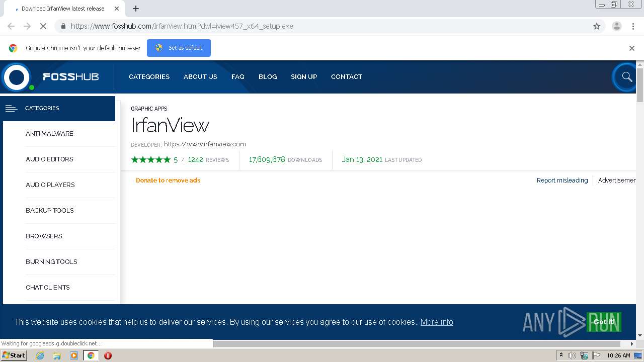Click the five-star rating
The height and width of the screenshot is (362, 644).
[x=151, y=160]
